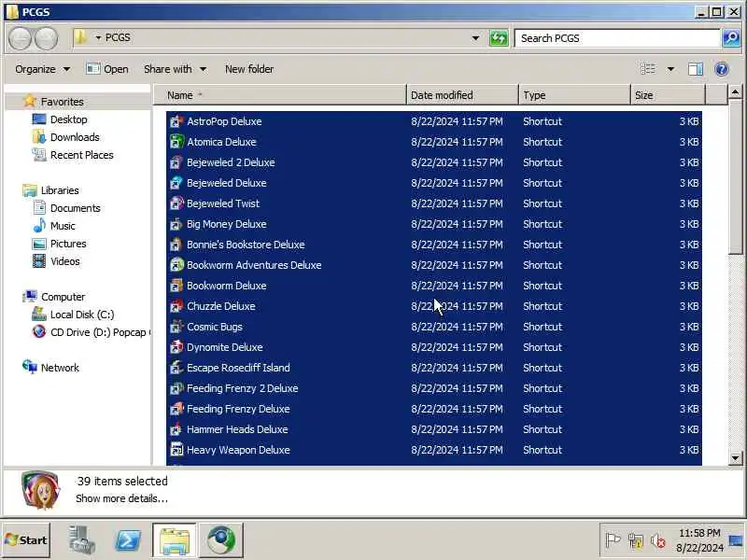Click the Heavy Weapon Deluxe icon

[x=176, y=450]
